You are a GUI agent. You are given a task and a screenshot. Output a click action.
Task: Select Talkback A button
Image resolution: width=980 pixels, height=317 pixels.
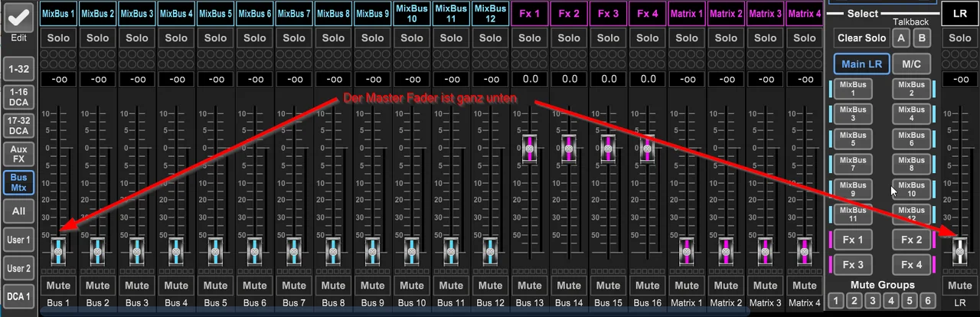pyautogui.click(x=901, y=38)
